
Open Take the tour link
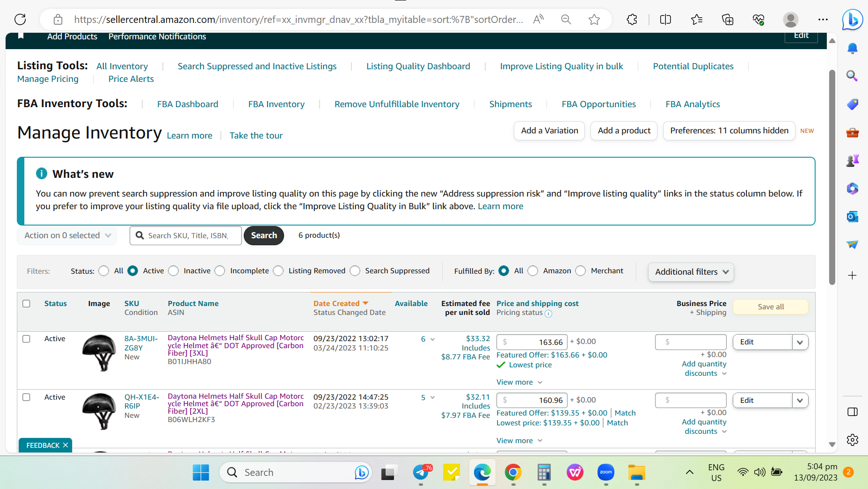(256, 136)
